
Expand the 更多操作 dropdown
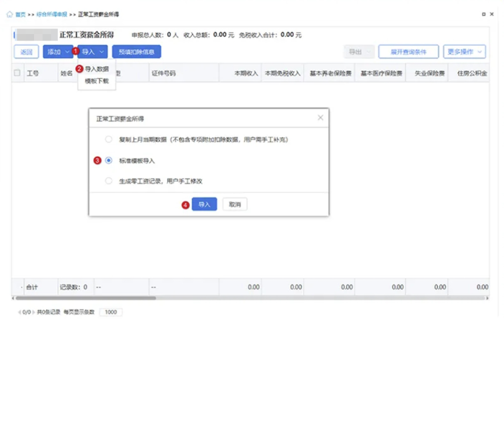pyautogui.click(x=464, y=52)
